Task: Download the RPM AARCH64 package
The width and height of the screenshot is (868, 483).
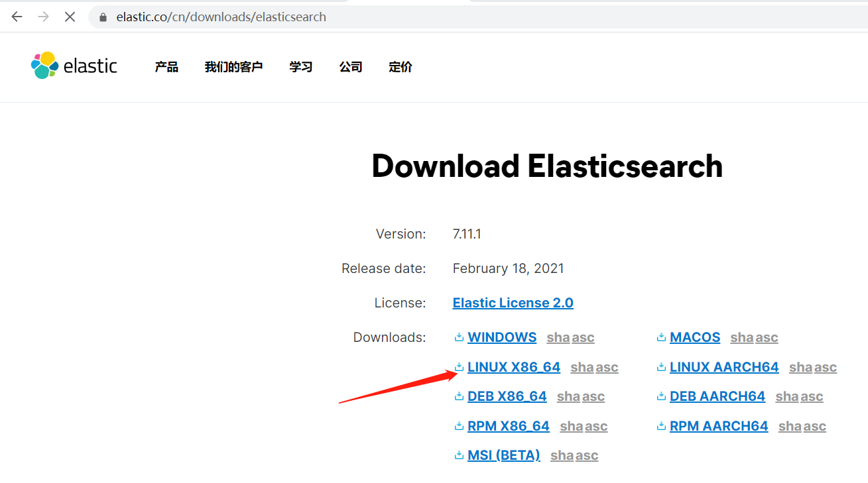Action: [x=719, y=426]
